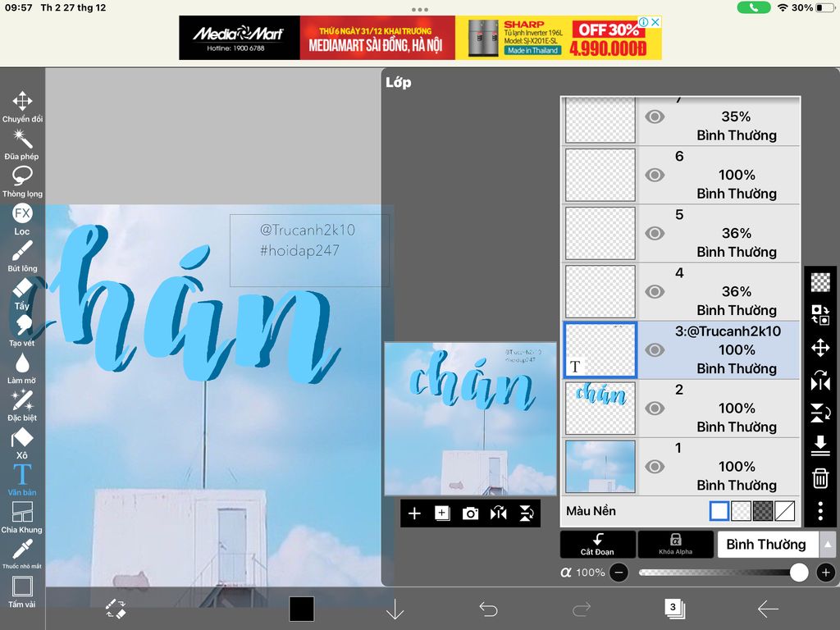Select the Đũa phép magic wand tool
This screenshot has width=840, height=630.
pos(22,144)
